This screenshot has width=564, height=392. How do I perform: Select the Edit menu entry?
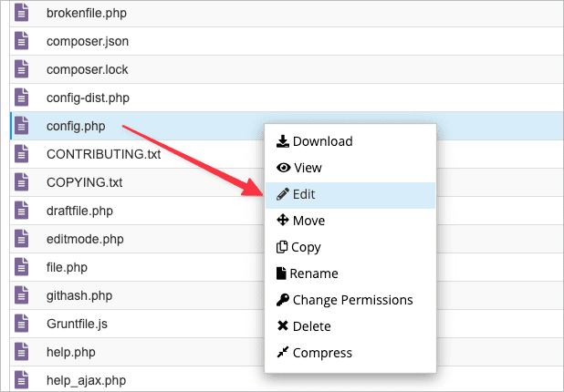coord(304,194)
